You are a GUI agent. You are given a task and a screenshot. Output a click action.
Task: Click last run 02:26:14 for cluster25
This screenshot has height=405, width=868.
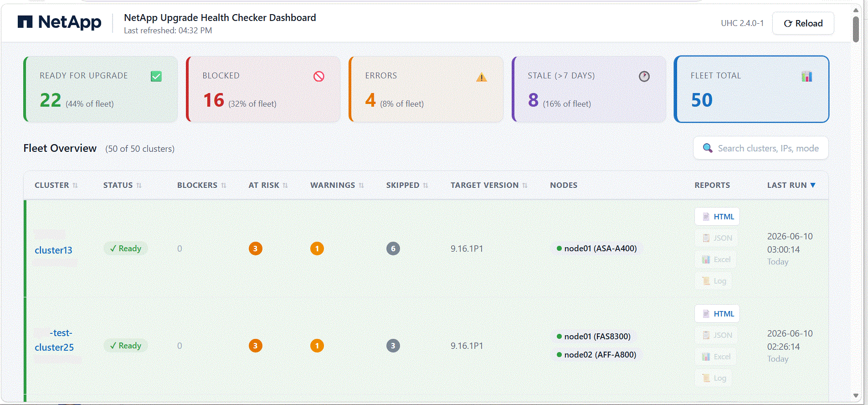[x=783, y=347]
